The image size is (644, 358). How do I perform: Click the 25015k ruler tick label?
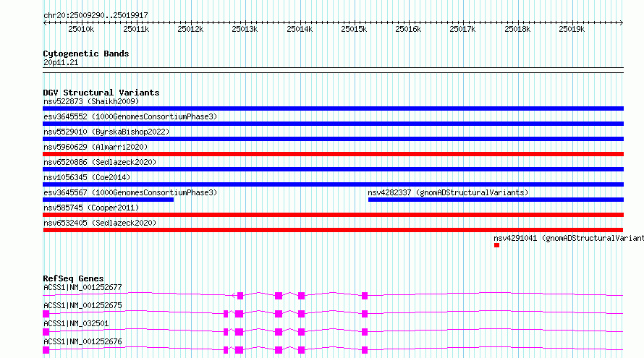coord(354,29)
